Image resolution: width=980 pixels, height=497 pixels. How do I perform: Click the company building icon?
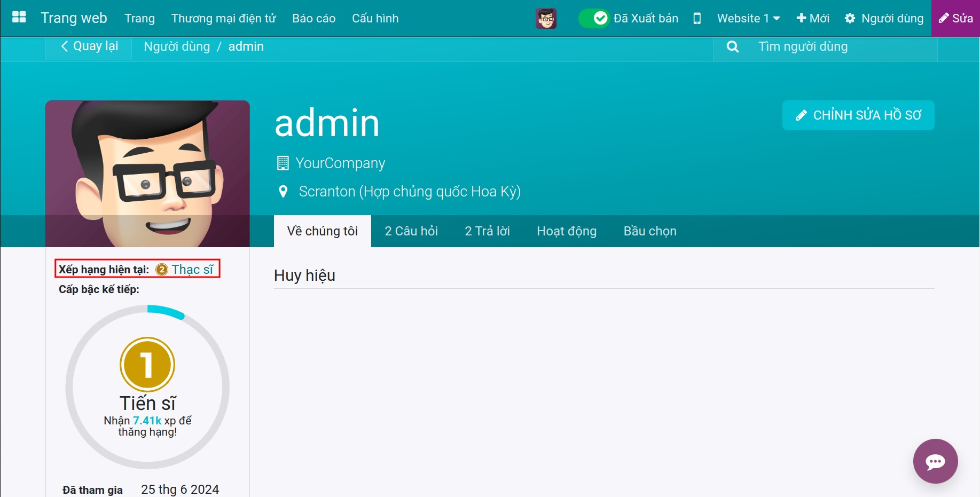[283, 163]
